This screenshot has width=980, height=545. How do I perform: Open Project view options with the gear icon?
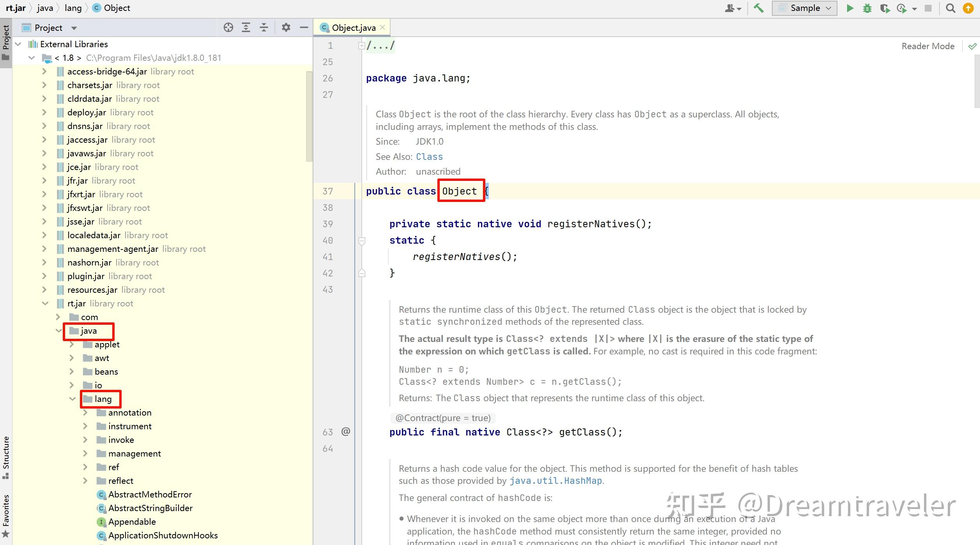(286, 27)
